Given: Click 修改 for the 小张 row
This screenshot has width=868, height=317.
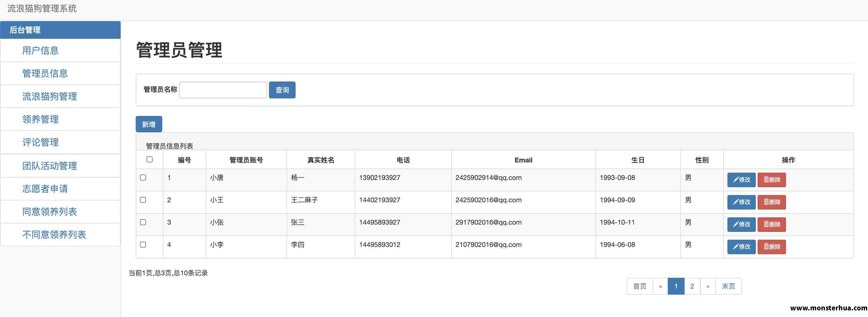Looking at the screenshot, I should [741, 224].
